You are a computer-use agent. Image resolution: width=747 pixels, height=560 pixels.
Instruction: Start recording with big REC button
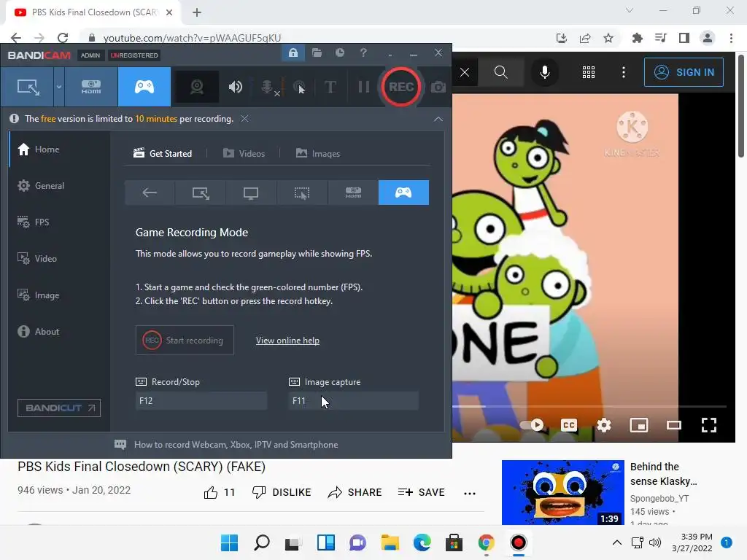(x=400, y=87)
